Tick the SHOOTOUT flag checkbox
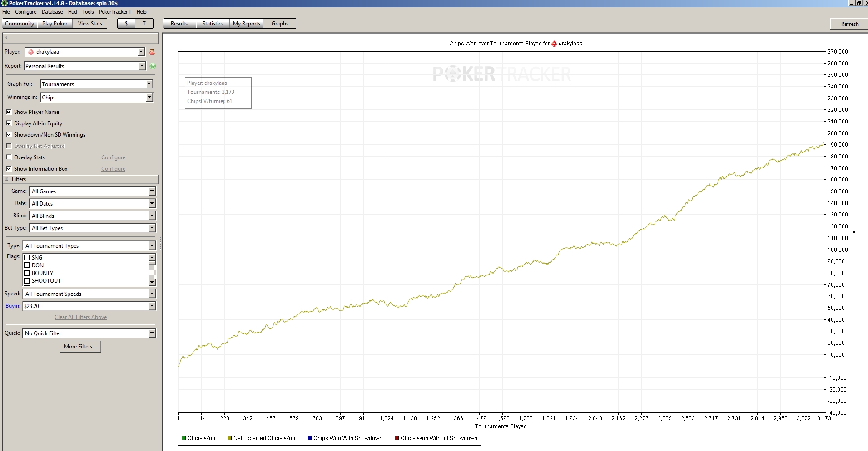The width and height of the screenshot is (868, 451). 26,280
